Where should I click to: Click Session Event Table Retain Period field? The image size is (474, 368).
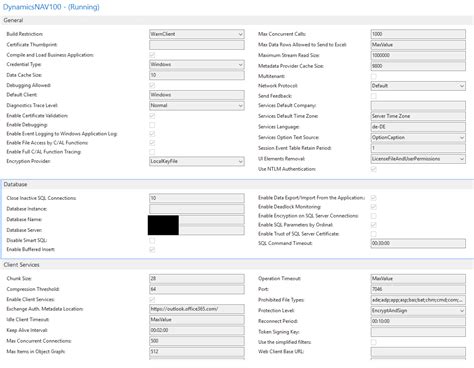(418, 148)
